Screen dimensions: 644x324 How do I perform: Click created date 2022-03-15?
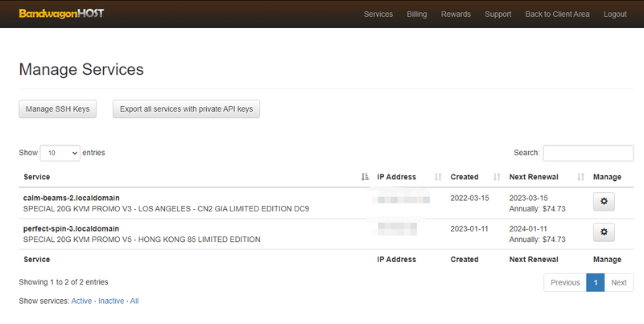coord(469,198)
